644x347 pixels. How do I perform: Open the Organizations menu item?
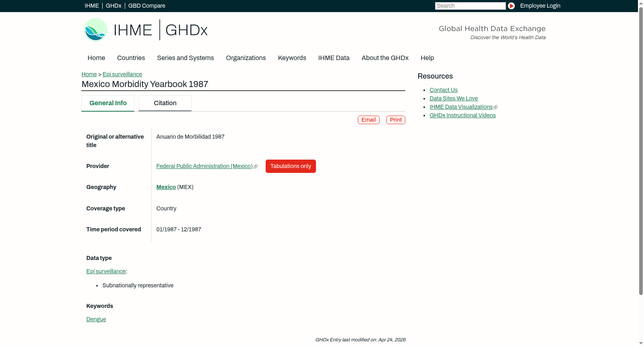click(x=246, y=58)
